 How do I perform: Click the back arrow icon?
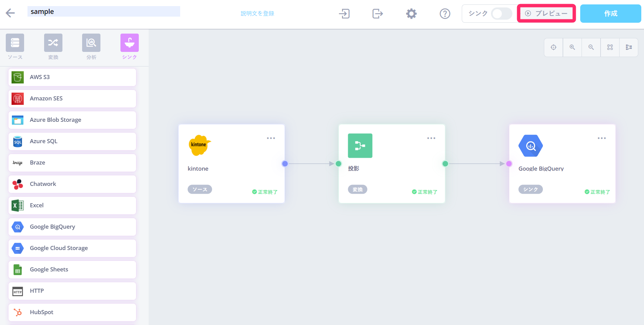pos(10,13)
